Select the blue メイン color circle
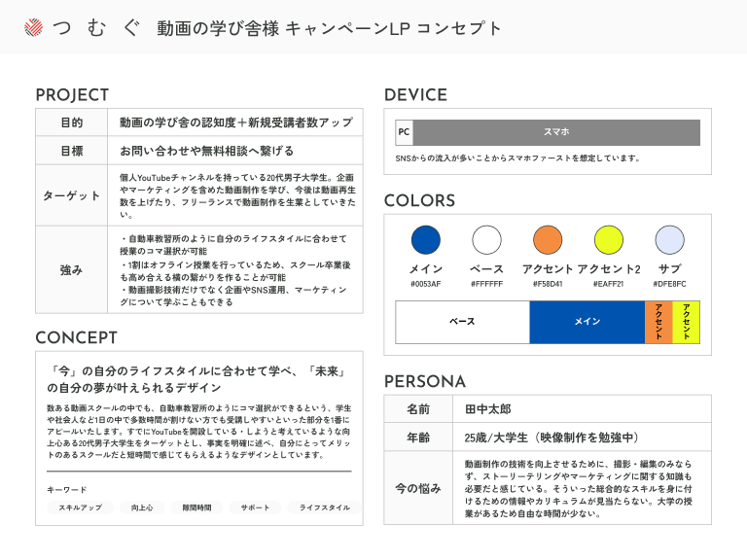This screenshot has width=747, height=560. click(426, 240)
